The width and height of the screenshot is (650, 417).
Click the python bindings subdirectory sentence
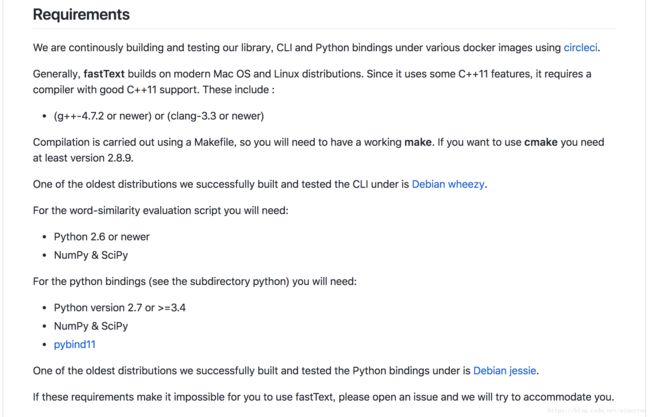click(x=195, y=281)
